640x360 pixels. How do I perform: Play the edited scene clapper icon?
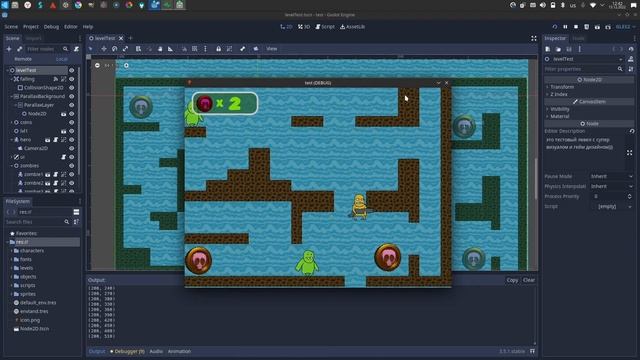[x=597, y=27]
